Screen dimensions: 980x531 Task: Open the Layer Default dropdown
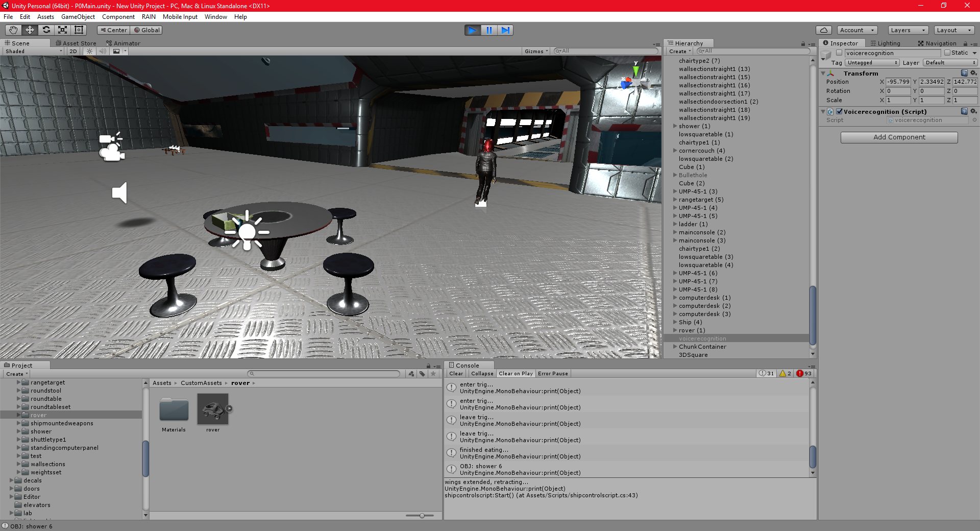[x=950, y=63]
